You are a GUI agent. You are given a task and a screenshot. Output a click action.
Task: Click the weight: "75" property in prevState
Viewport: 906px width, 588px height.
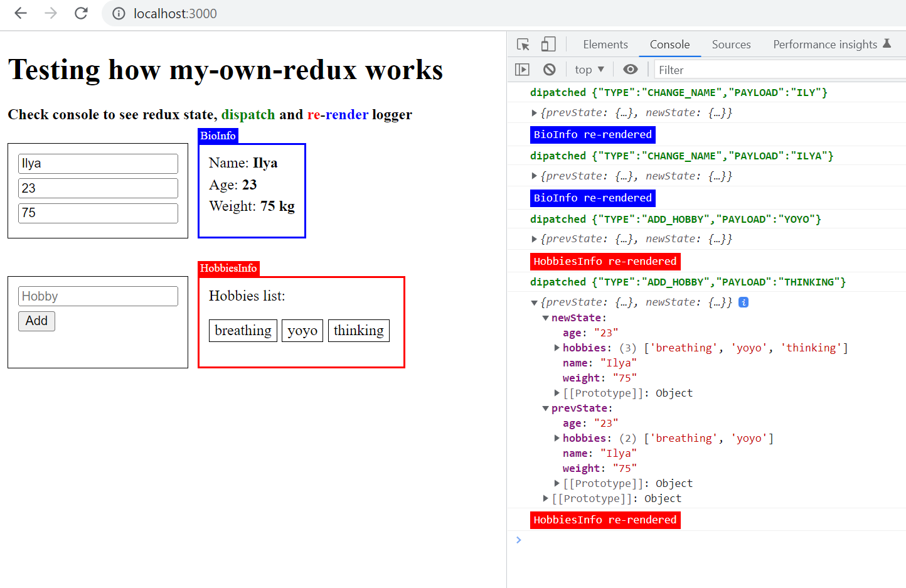tap(600, 469)
